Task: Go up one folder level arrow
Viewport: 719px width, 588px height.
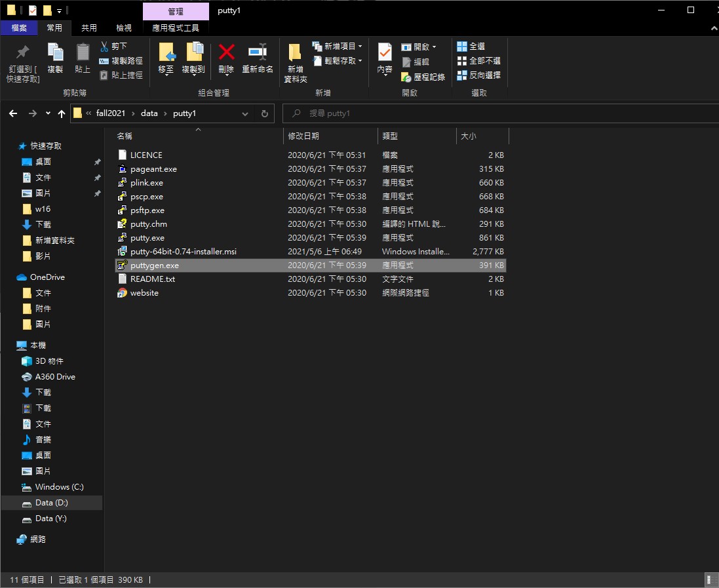Action: [62, 113]
